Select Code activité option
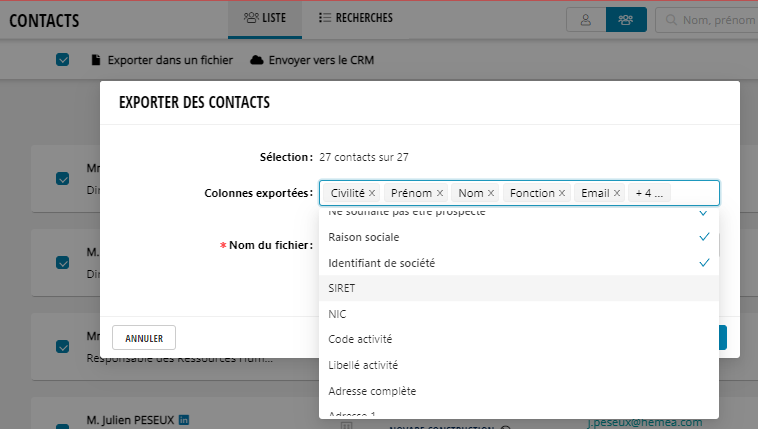758x429 pixels. (519, 339)
